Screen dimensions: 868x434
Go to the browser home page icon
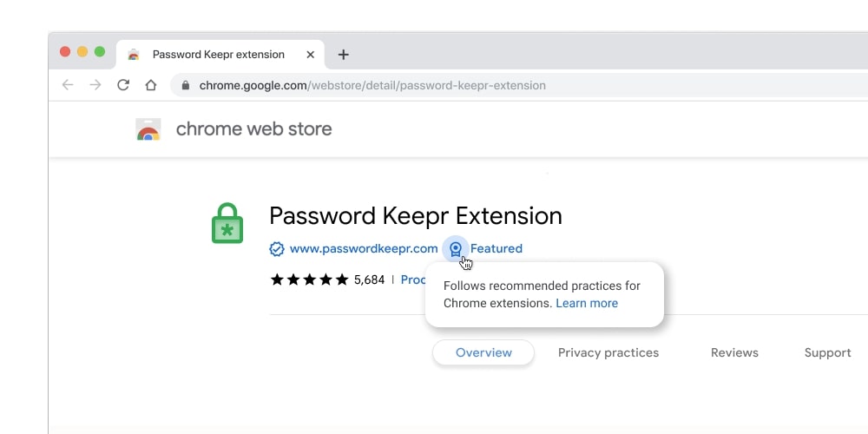(x=151, y=85)
